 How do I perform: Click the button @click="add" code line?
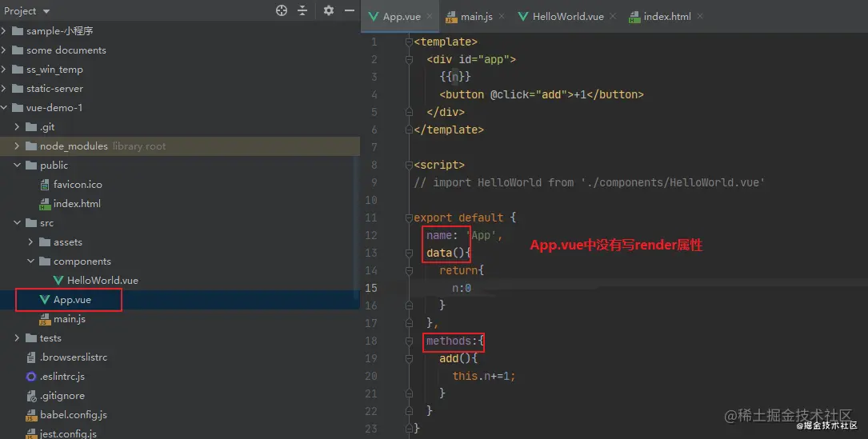542,94
